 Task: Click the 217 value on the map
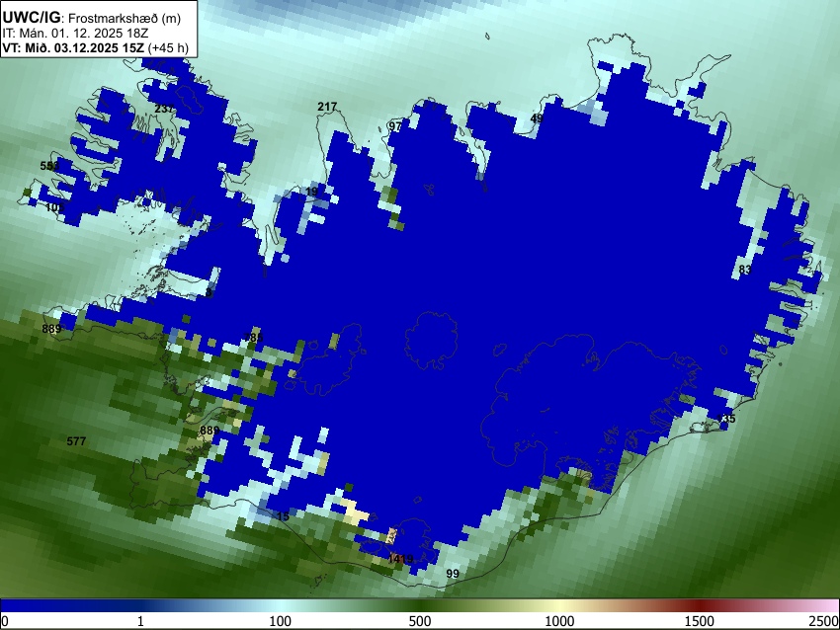[327, 107]
